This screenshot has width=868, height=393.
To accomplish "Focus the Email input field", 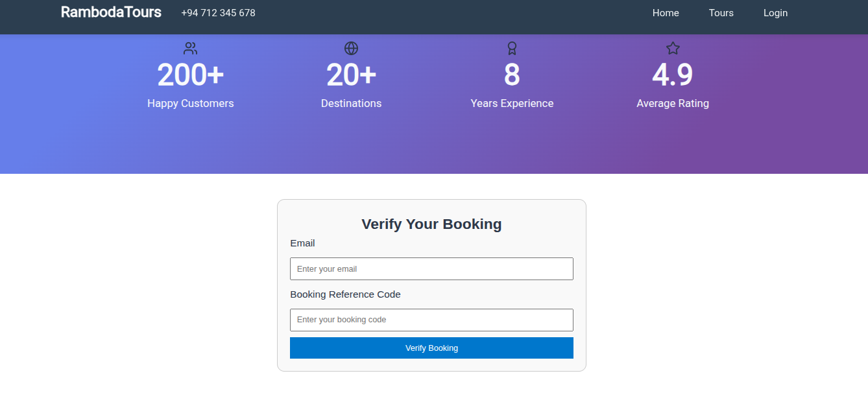I will [431, 268].
